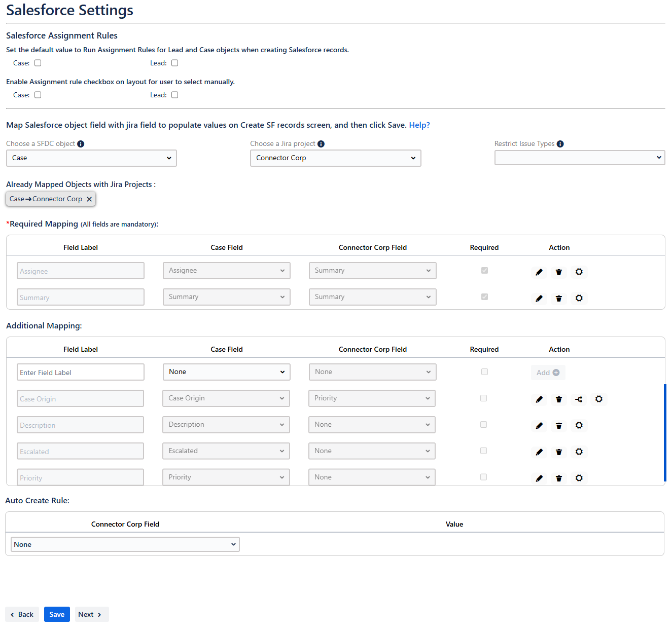Click the Add button in Additional Mapping
The height and width of the screenshot is (632, 672).
click(548, 373)
